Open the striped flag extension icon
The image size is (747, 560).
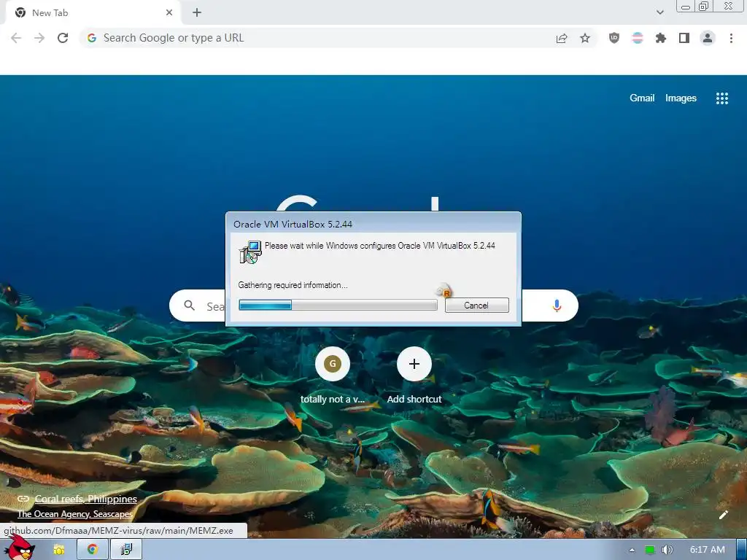coord(638,38)
